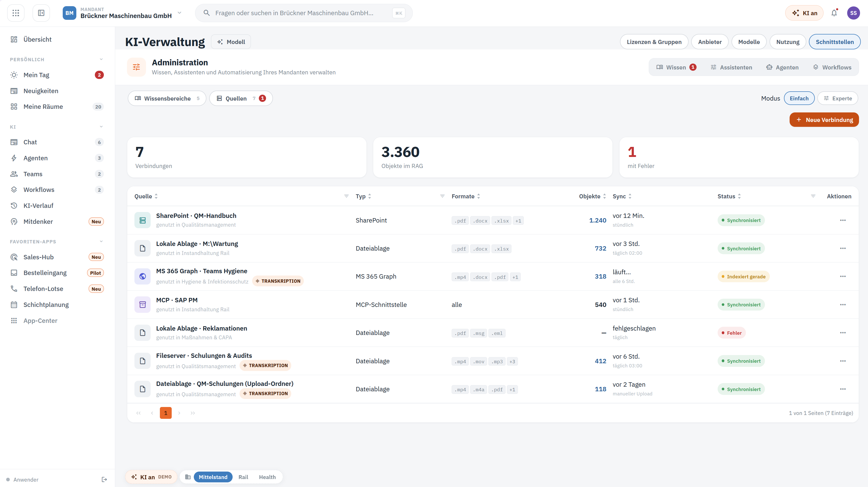Image resolution: width=868 pixels, height=487 pixels.
Task: Switch mode to Einfach
Action: pos(799,98)
